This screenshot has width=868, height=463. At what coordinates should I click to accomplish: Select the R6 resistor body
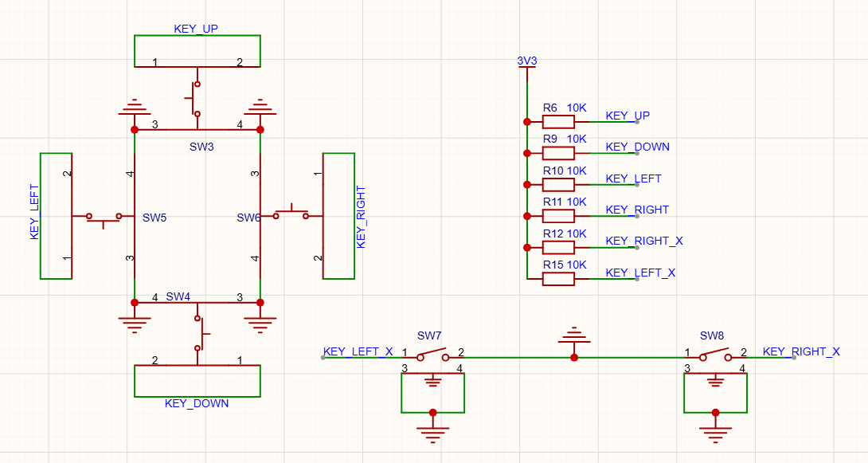coord(558,122)
